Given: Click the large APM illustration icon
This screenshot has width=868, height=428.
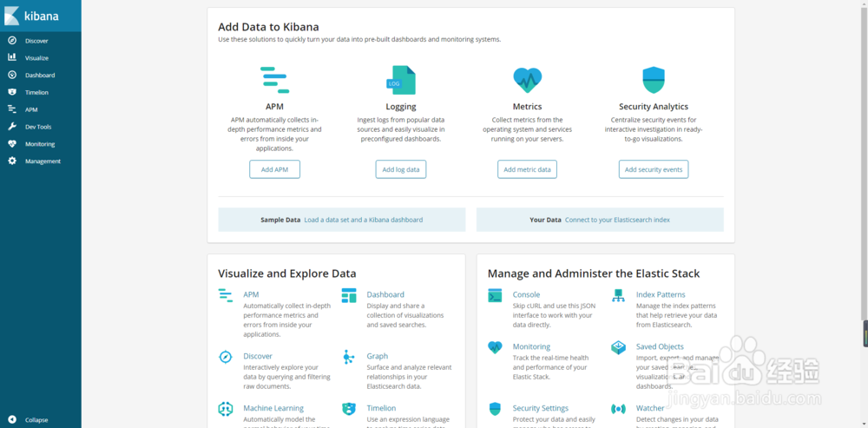Looking at the screenshot, I should [x=274, y=80].
